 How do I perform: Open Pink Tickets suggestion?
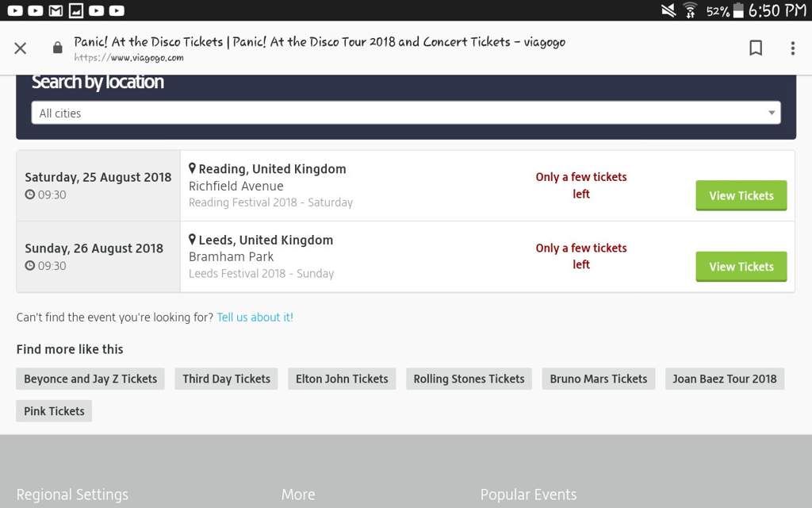click(x=54, y=411)
